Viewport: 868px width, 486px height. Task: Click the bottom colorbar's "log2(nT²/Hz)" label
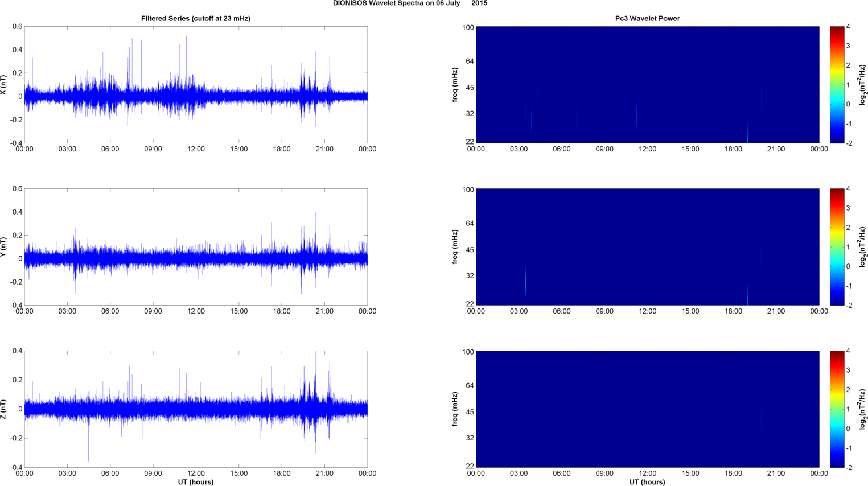coord(863,409)
